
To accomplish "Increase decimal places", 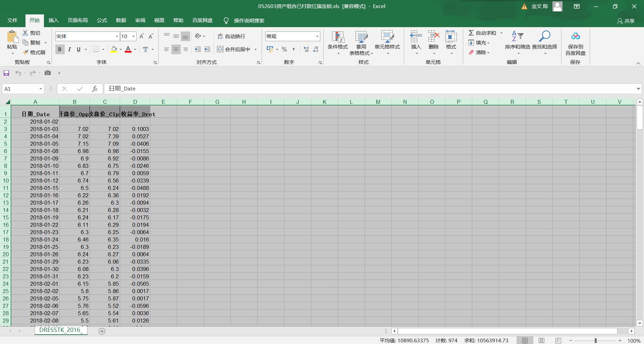I will [306, 50].
